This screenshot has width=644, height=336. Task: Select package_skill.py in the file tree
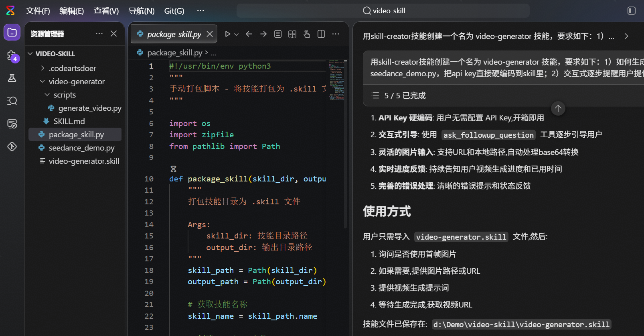(75, 134)
